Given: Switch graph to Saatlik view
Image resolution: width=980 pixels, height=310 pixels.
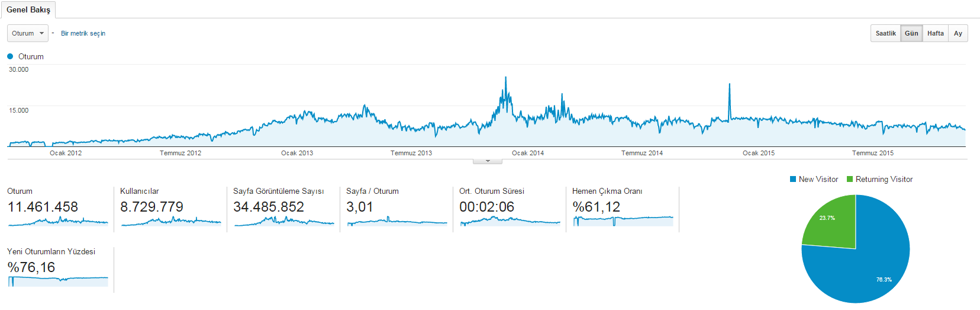Looking at the screenshot, I should 885,33.
